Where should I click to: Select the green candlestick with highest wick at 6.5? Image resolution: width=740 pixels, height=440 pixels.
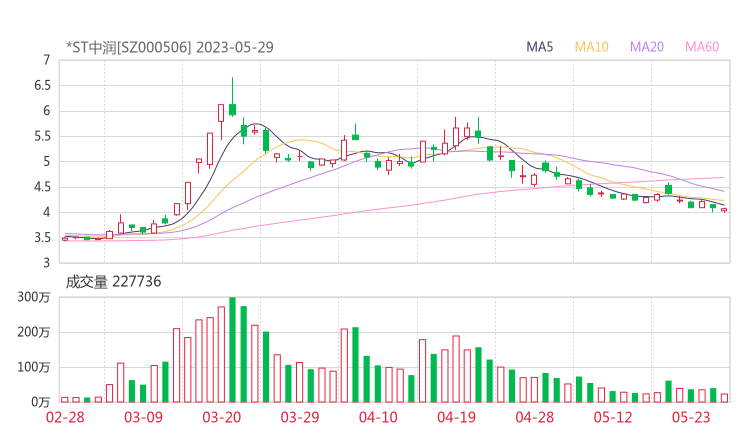(232, 97)
